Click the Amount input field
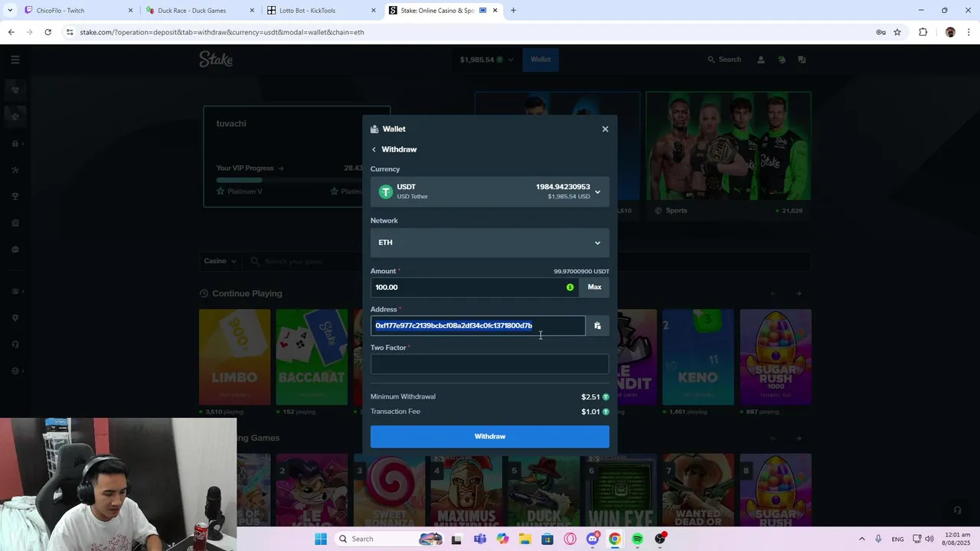Image resolution: width=980 pixels, height=551 pixels. [x=475, y=287]
